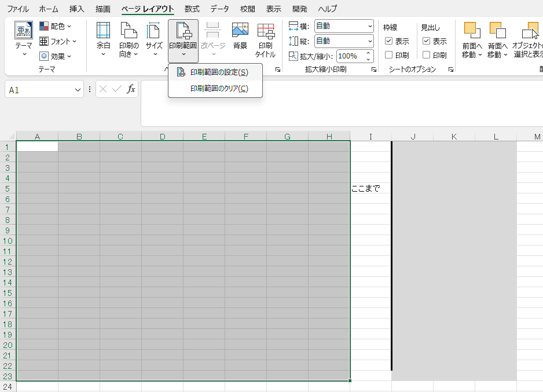
Task: Click the formula bar options dots
Action: 90,89
